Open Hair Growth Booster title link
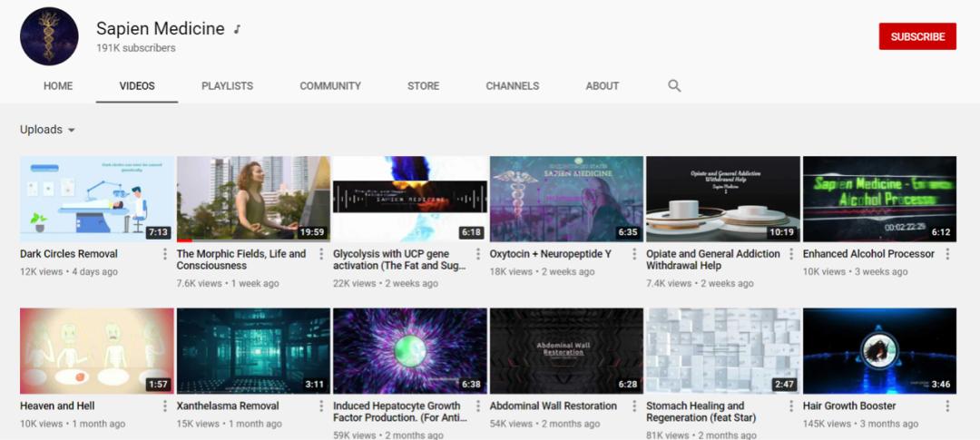 click(x=849, y=406)
